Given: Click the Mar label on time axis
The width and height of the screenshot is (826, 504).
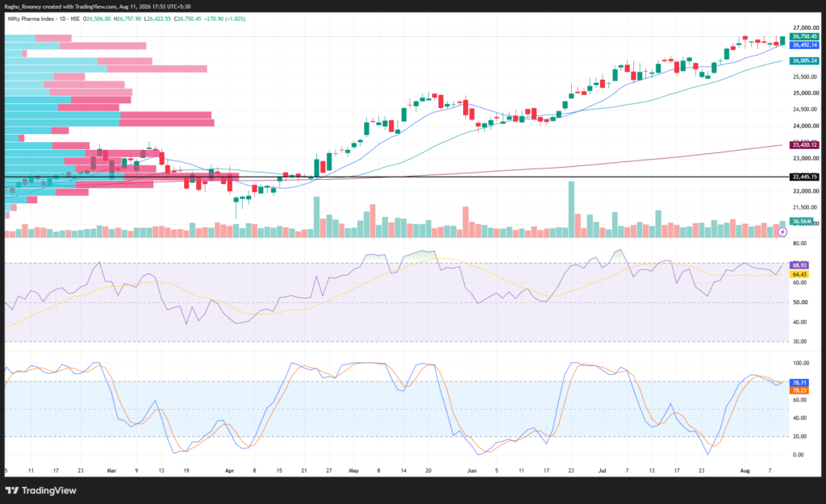Looking at the screenshot, I should point(111,470).
